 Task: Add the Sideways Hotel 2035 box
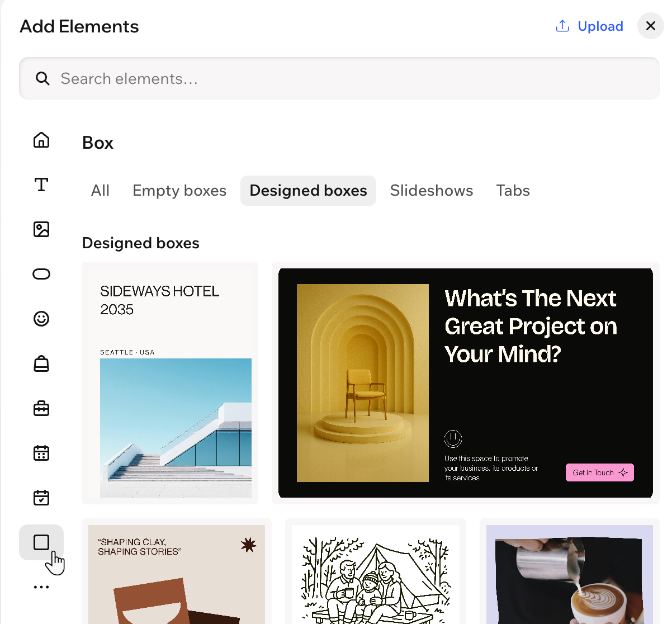170,383
